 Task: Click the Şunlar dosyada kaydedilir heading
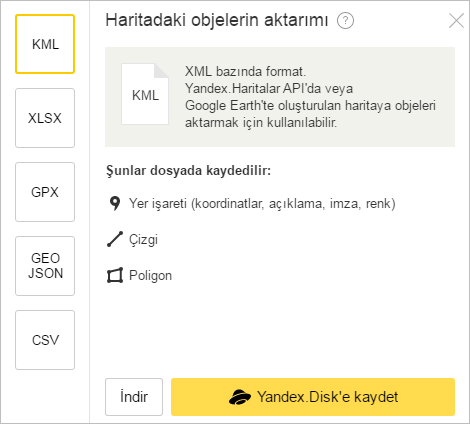[x=189, y=171]
